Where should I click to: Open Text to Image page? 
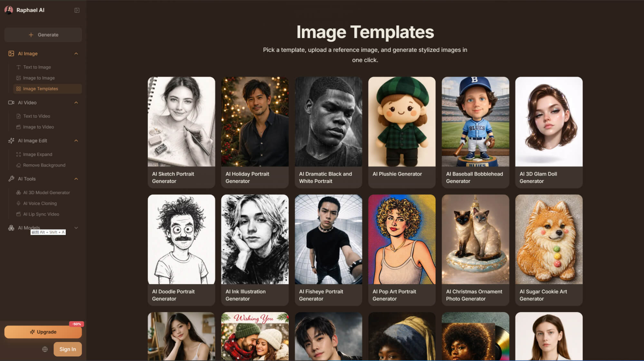coord(47,67)
